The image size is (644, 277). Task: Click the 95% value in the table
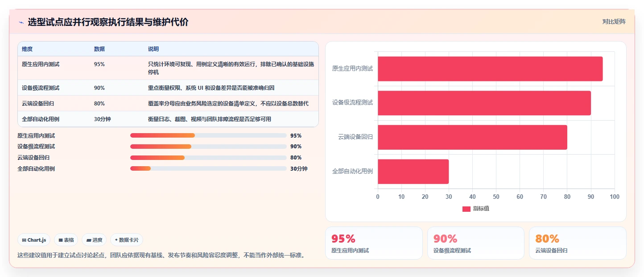tap(99, 64)
